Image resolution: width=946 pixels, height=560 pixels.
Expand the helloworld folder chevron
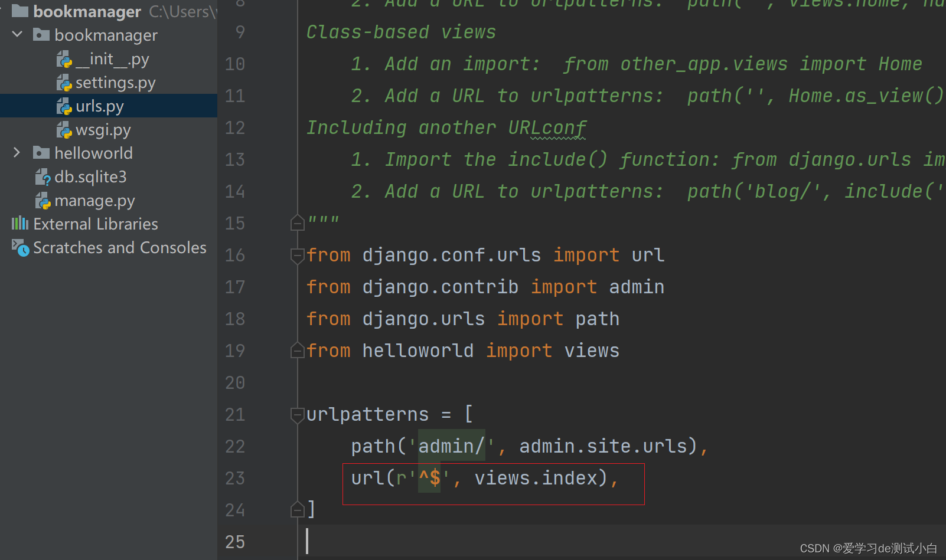pyautogui.click(x=17, y=153)
